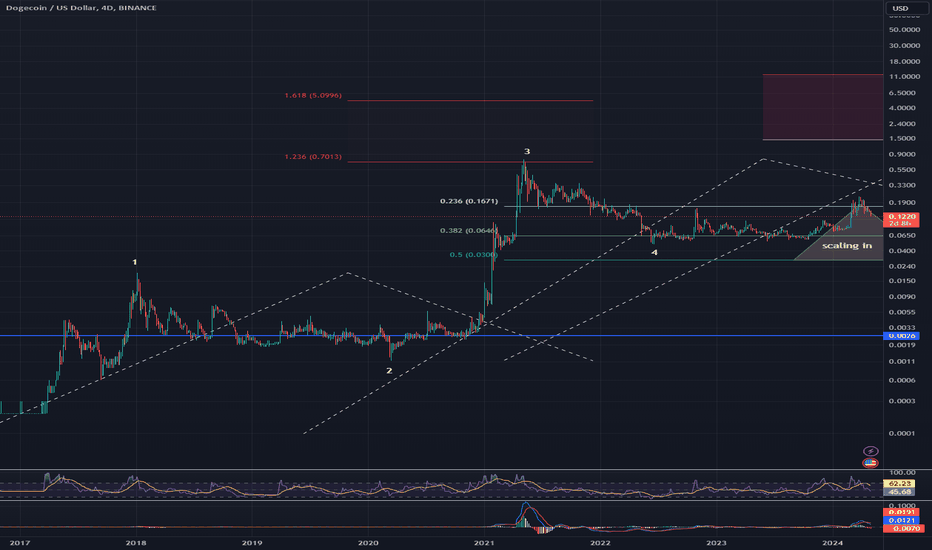Click the current price label 0.1220

point(902,216)
